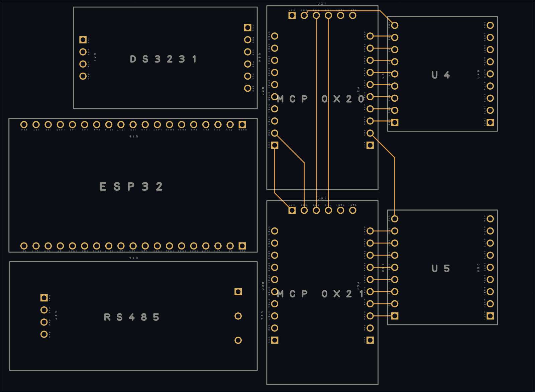Click the GND pad on U4 input header

coord(395,25)
